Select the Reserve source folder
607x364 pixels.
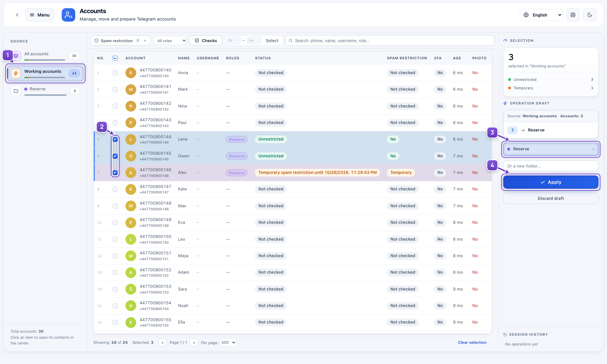point(45,91)
